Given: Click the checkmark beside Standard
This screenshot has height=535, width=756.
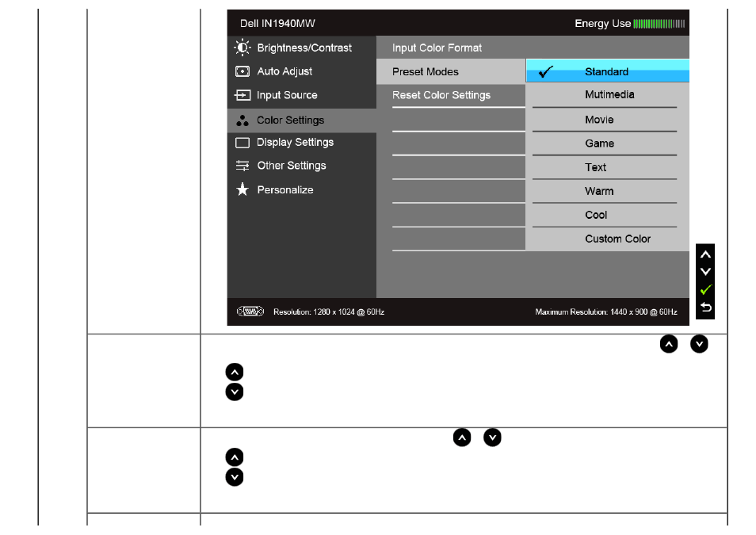Looking at the screenshot, I should click(x=546, y=71).
